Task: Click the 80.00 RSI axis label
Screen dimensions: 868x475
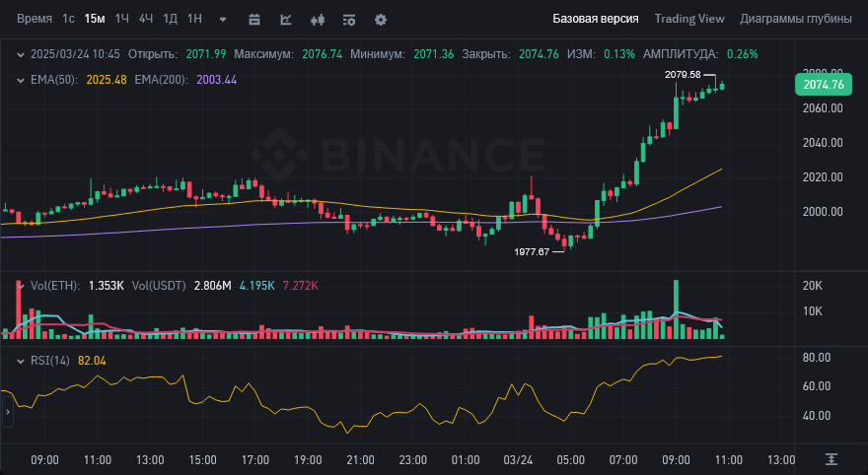Action: [817, 358]
